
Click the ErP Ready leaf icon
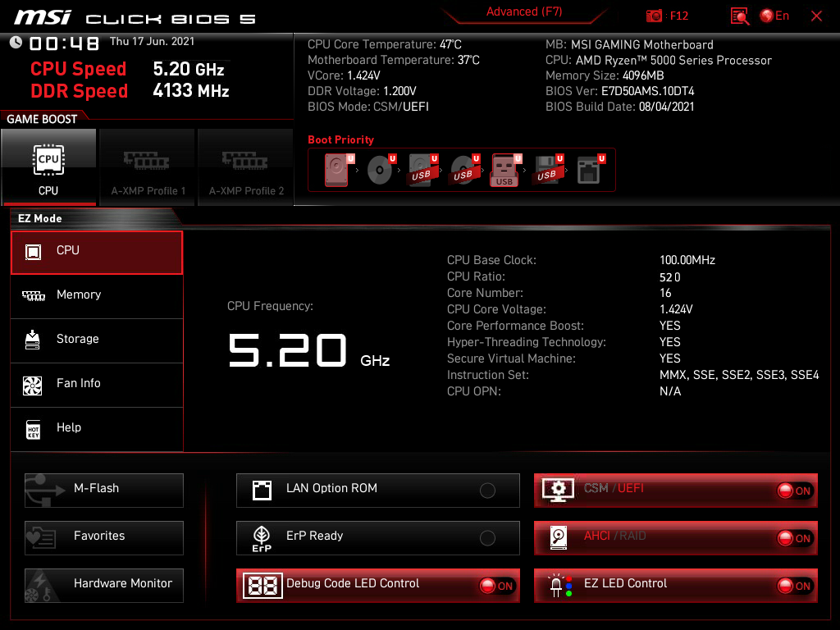pyautogui.click(x=262, y=537)
